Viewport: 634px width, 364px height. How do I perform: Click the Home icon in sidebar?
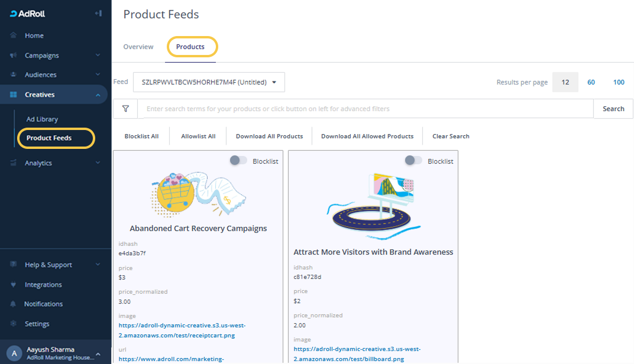pyautogui.click(x=14, y=35)
